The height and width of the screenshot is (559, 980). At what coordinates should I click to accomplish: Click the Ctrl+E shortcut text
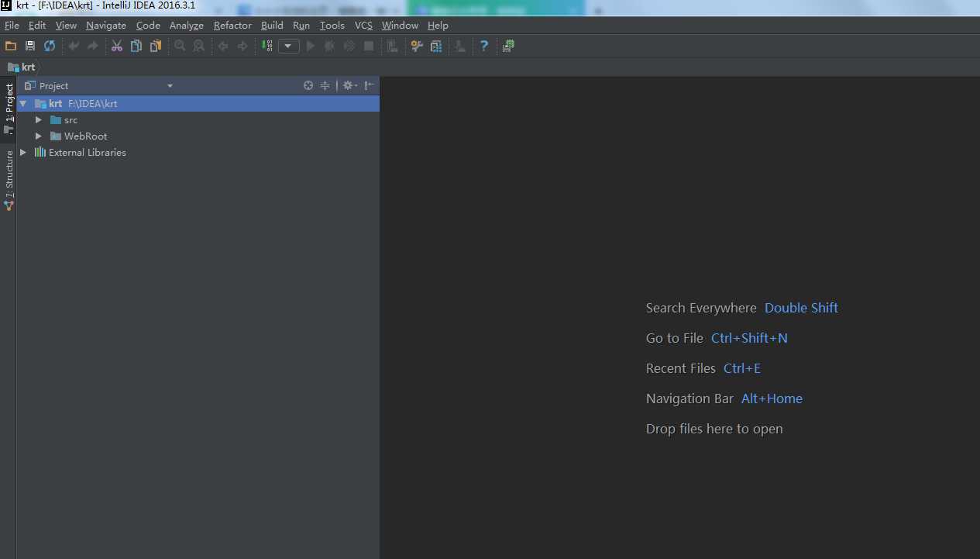coord(742,368)
